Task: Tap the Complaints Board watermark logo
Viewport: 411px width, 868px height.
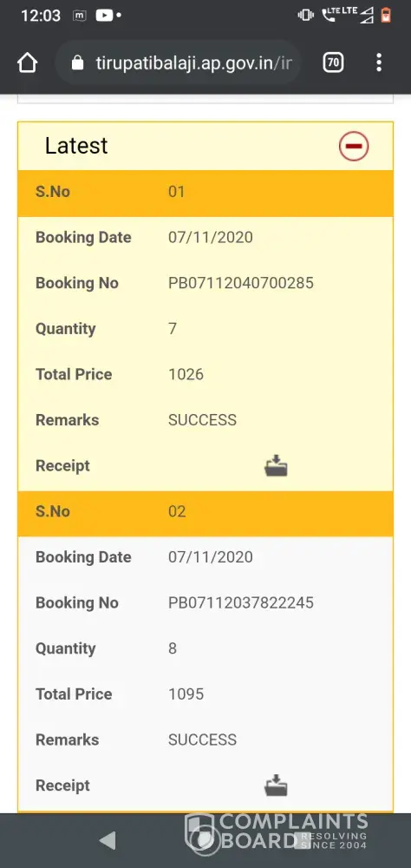Action: tap(277, 832)
